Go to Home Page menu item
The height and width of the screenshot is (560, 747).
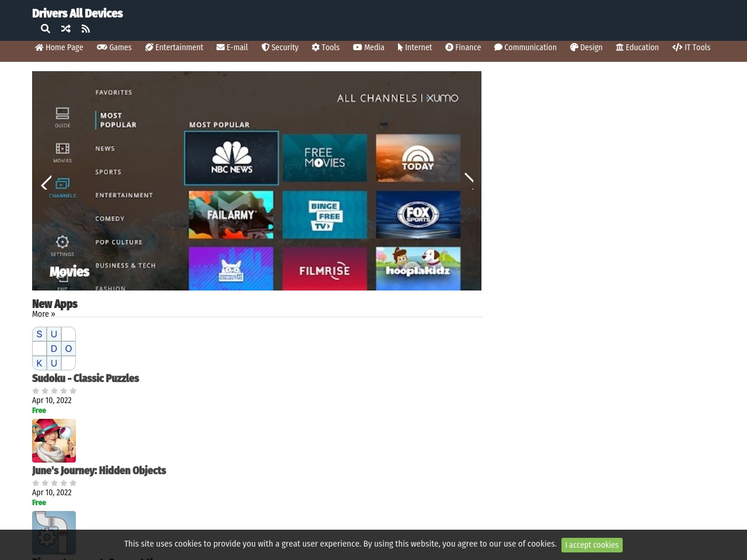59,47
